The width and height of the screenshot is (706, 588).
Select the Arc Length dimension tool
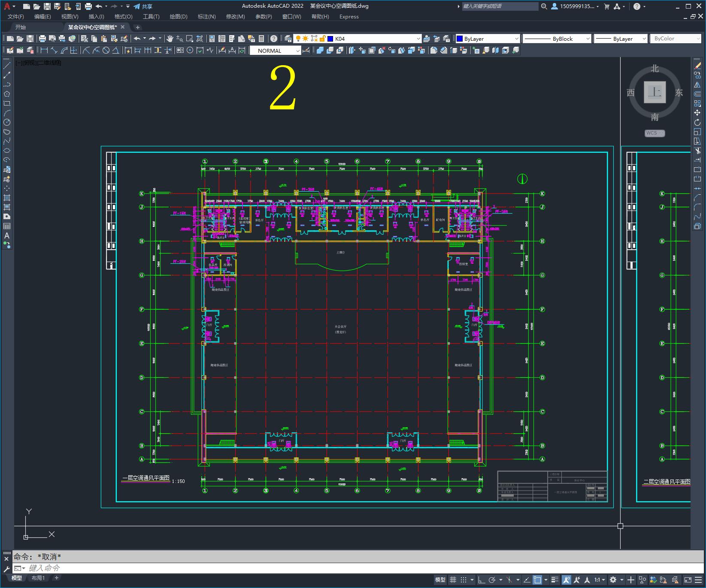click(x=64, y=50)
